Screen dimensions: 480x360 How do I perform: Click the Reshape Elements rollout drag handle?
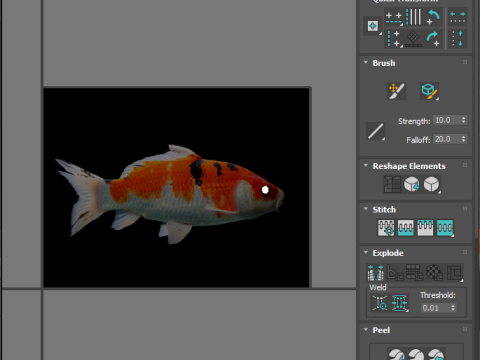click(465, 165)
